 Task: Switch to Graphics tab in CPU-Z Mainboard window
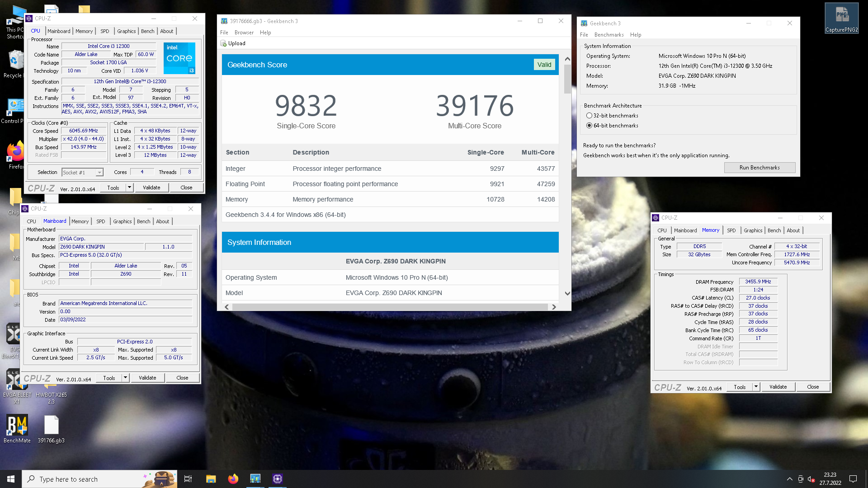coord(122,221)
